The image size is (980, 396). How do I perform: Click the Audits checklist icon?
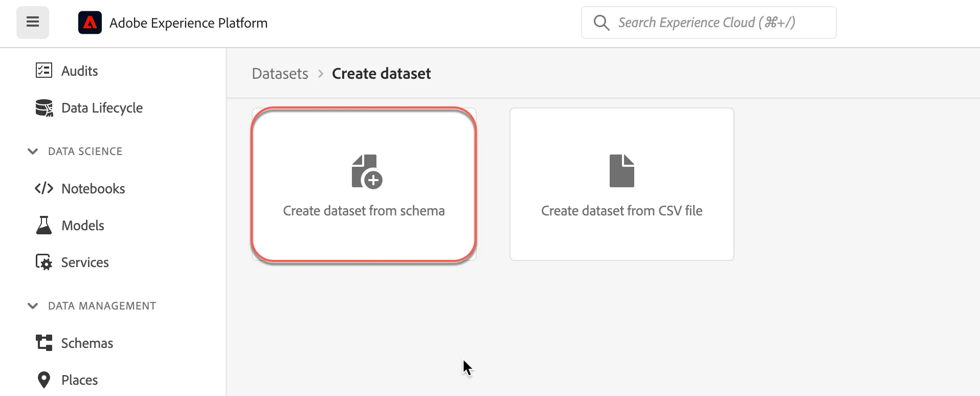[44, 70]
